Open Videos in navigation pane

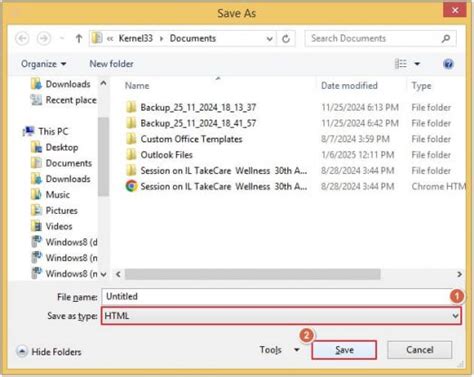[52, 226]
